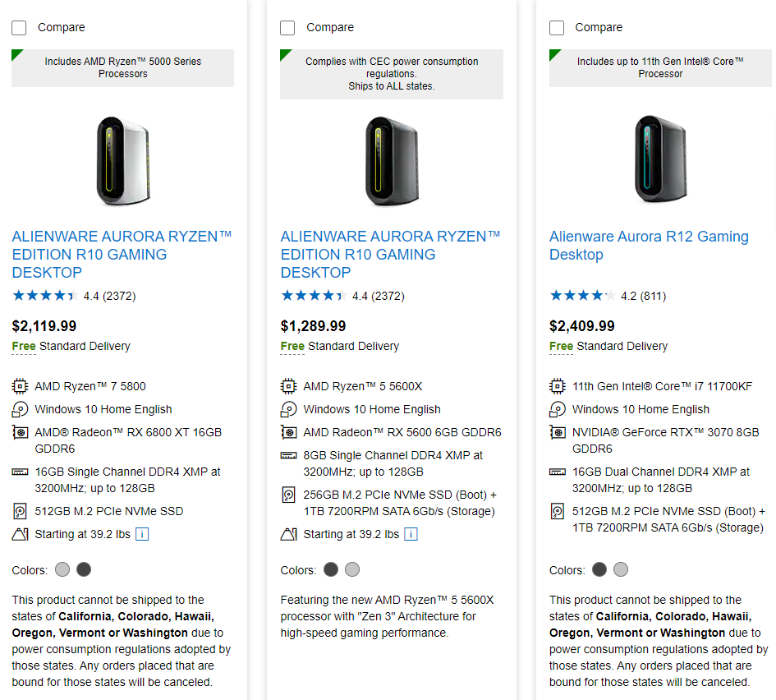Click the weight info icon on Ryzen 5 5600X product
This screenshot has height=700, width=776.
[x=411, y=534]
